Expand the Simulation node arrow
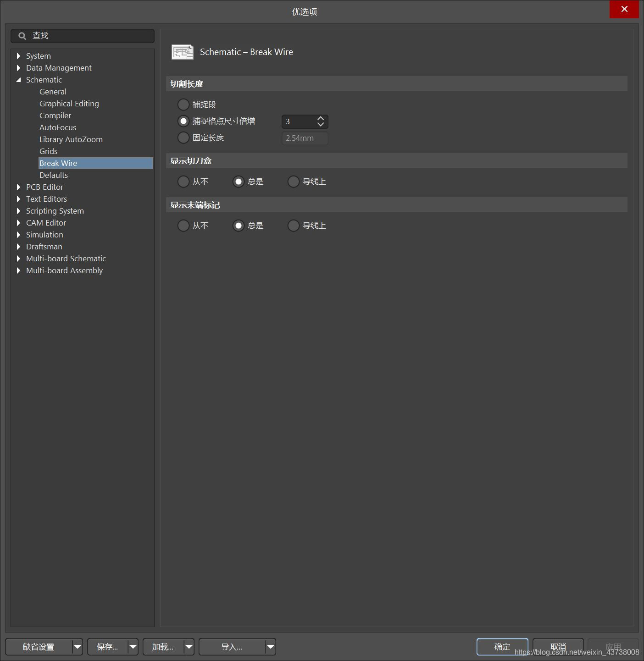The image size is (644, 661). (18, 235)
